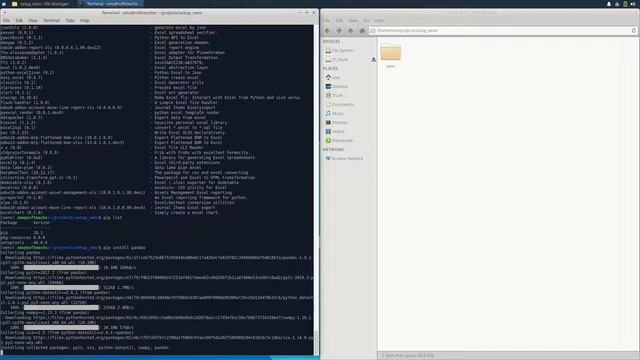Reload the current folder in file manager
Screen dimensions: 640x360
pos(634,31)
